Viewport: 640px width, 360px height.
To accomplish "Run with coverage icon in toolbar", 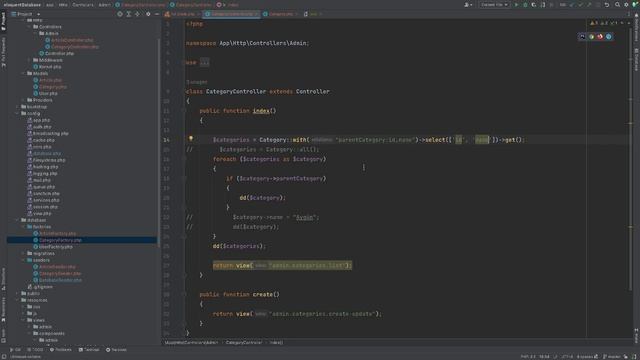I will (x=533, y=5).
